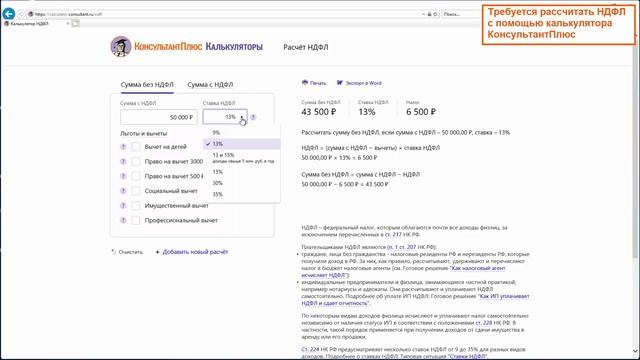This screenshot has height=360, width=640.
Task: Select the checked 13% rate option
Action: coord(242,144)
